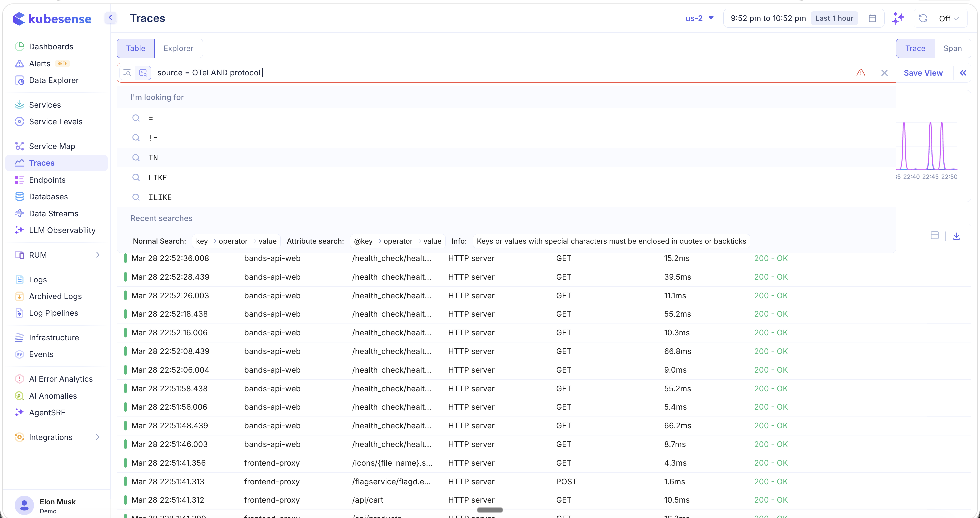980x518 pixels.
Task: Click the Save View button
Action: pos(923,73)
